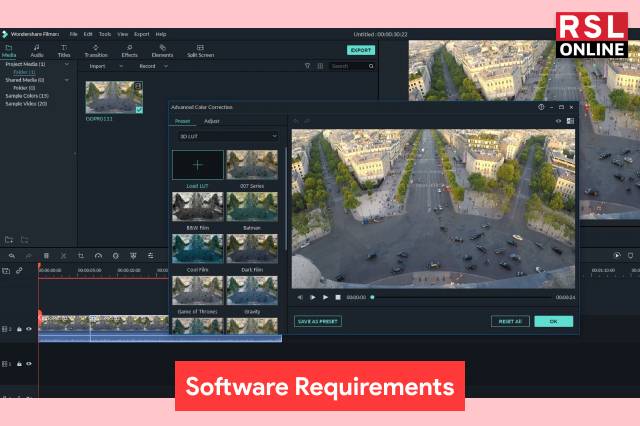640x426 pixels.
Task: Click the add track icon
Action: pos(6,271)
